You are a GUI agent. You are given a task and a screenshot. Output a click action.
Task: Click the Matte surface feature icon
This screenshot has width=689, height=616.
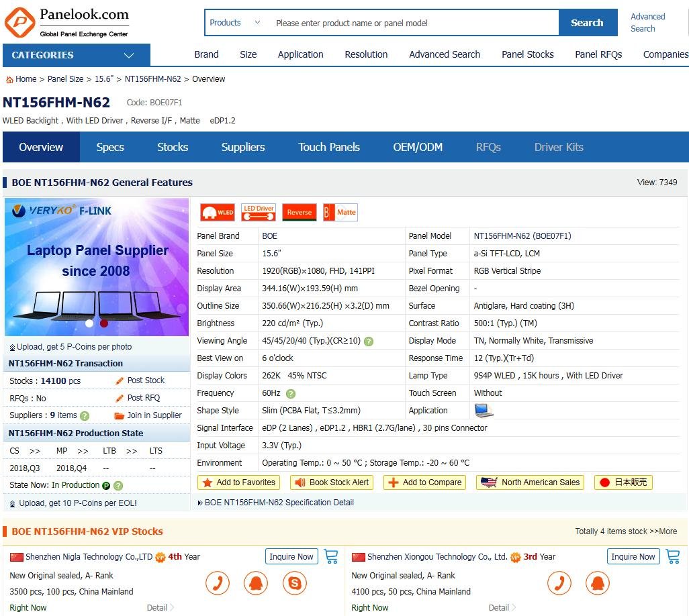340,213
